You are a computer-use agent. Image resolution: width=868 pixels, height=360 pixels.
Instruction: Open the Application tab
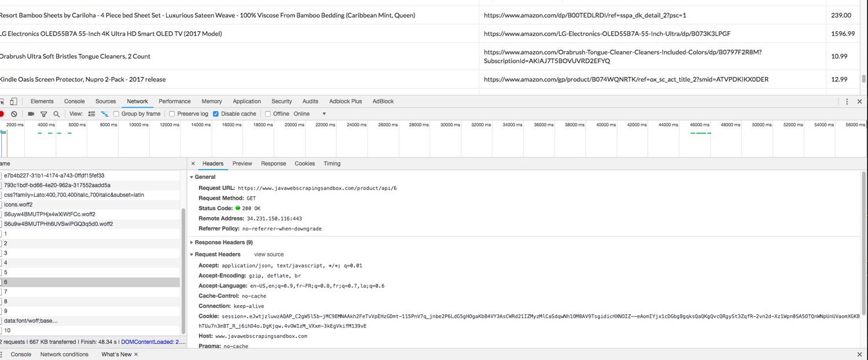[x=247, y=101]
